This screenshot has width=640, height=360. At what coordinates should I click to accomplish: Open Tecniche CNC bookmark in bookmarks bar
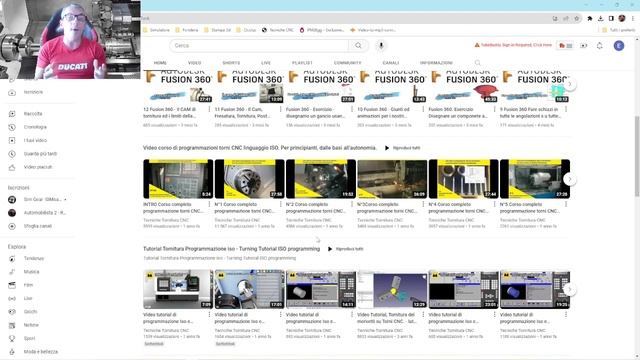[278, 30]
